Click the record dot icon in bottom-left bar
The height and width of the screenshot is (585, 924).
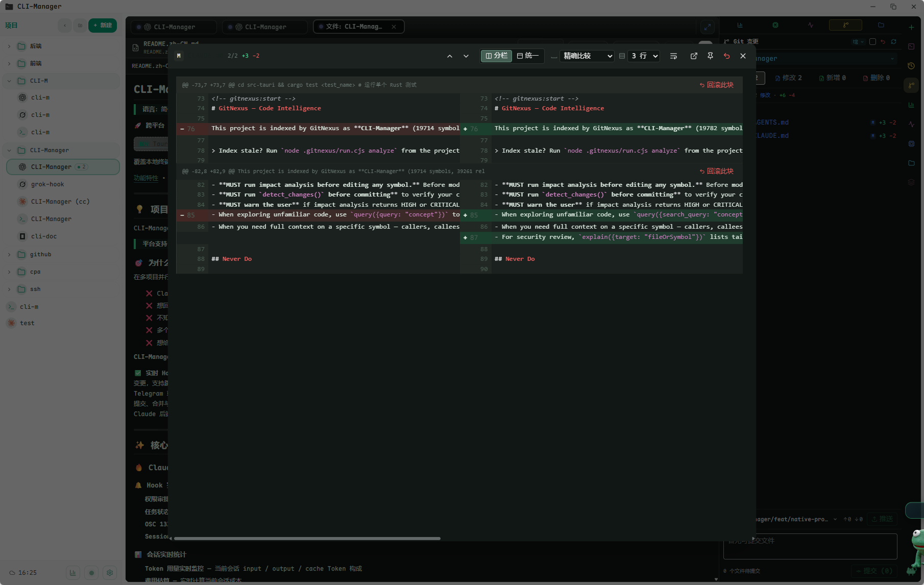[91, 573]
